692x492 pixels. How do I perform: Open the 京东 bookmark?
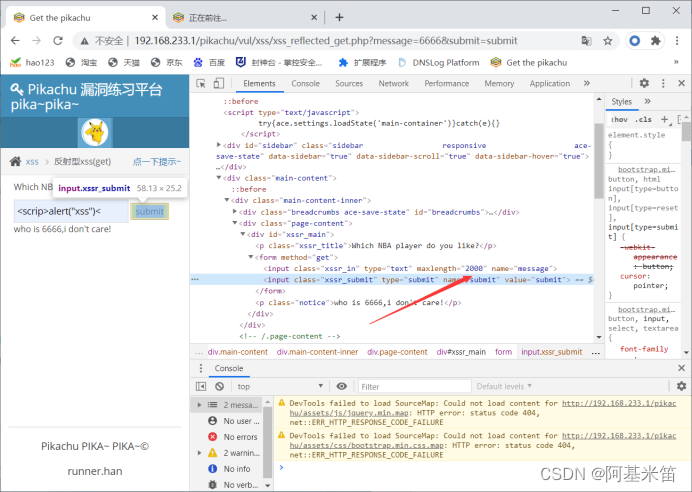click(x=166, y=63)
